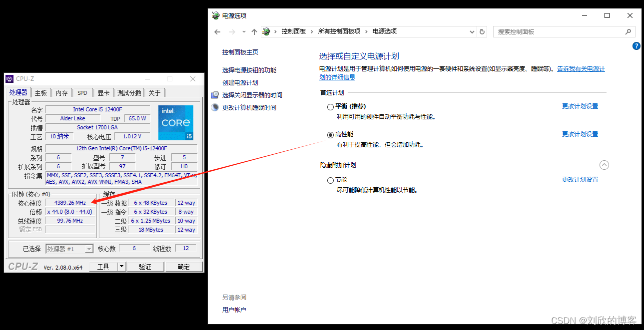Open 选择关闭显示器的时间 link
The image size is (644, 330).
click(x=252, y=95)
